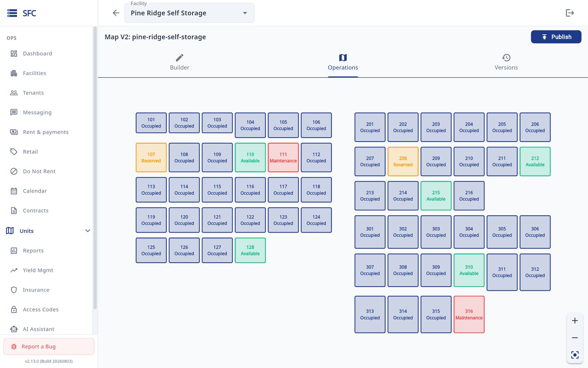Screen dimensions: 588x368
Task: Select unit 306 Occupied
Action: (x=535, y=232)
